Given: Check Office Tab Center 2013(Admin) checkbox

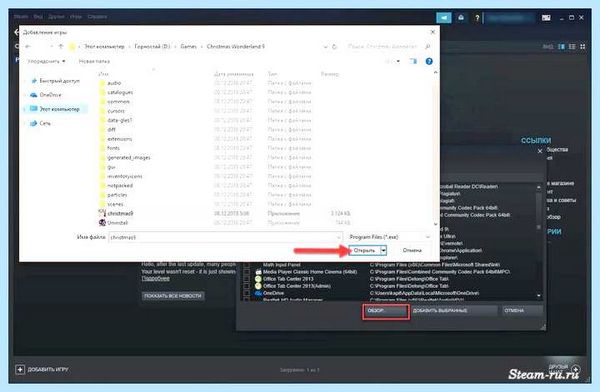Looking at the screenshot, I should point(247,286).
